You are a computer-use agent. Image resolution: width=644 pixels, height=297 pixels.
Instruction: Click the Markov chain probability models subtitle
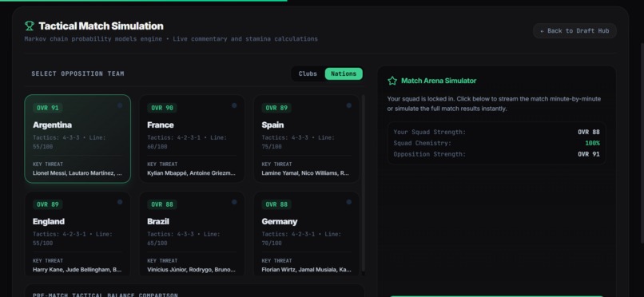[171, 39]
